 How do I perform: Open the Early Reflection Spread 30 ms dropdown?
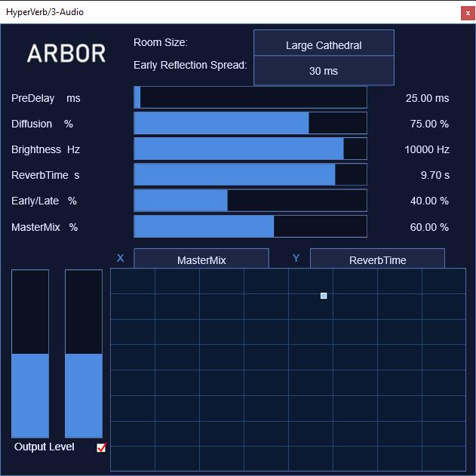pyautogui.click(x=324, y=71)
